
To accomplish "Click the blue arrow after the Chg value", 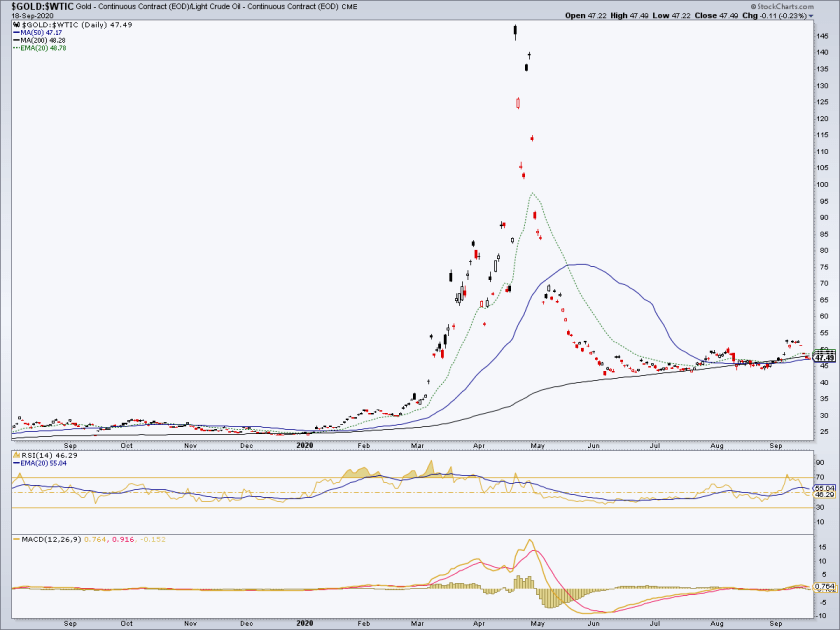I will [x=811, y=16].
